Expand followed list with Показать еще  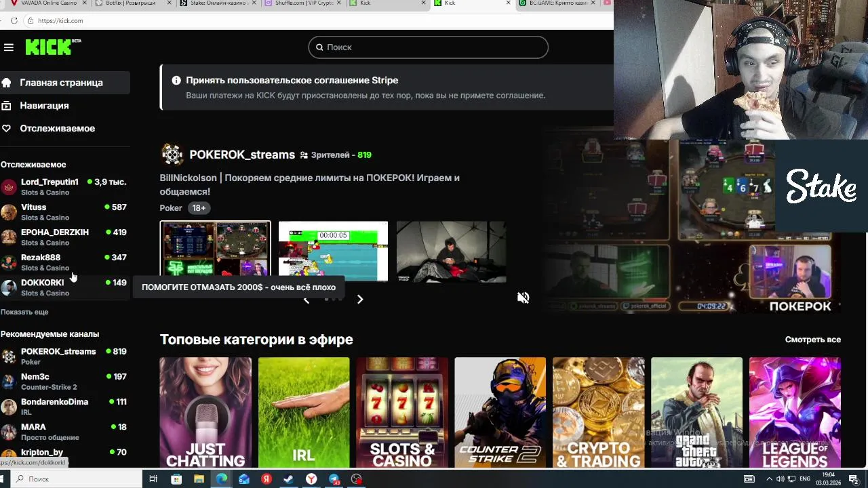click(x=24, y=312)
